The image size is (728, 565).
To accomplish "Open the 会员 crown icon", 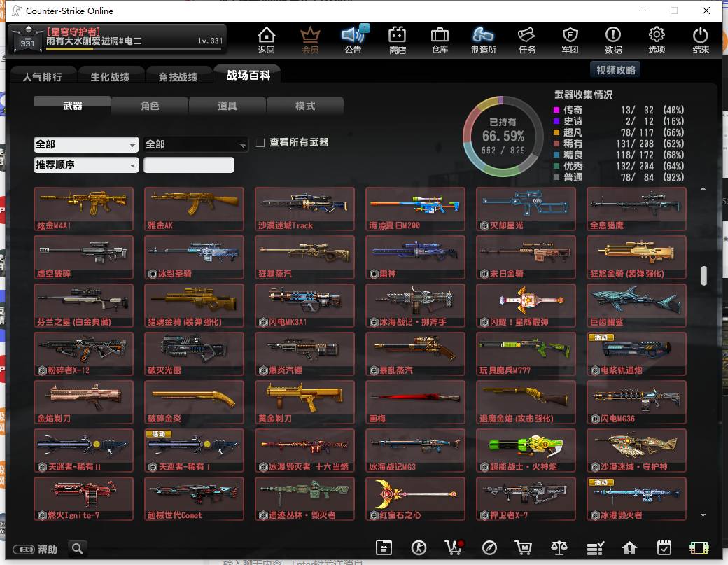I will point(310,39).
